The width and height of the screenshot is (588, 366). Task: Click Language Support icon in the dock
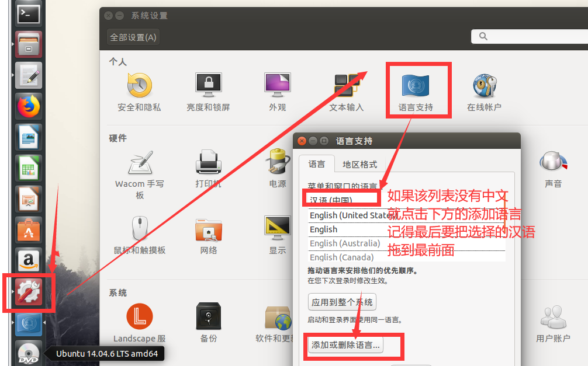click(x=29, y=323)
